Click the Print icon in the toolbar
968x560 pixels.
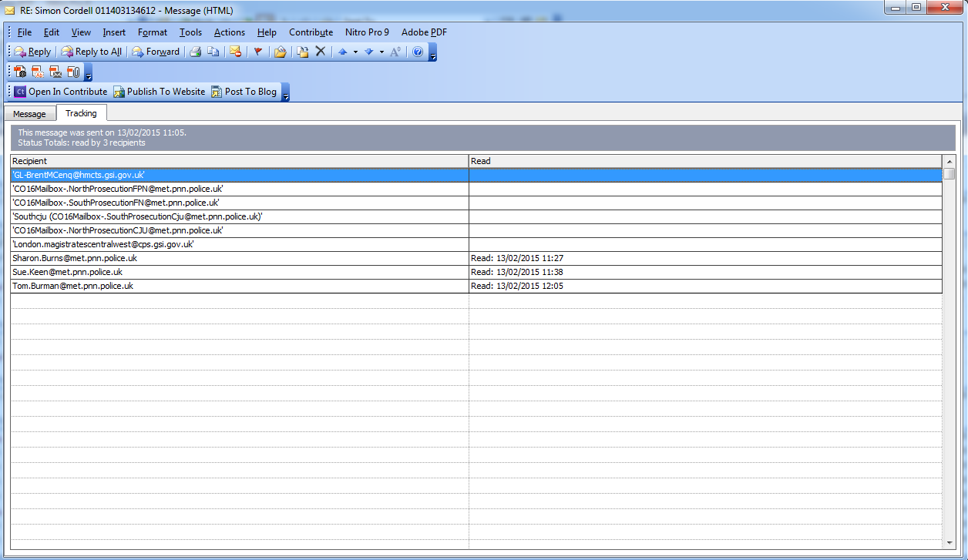coord(196,52)
